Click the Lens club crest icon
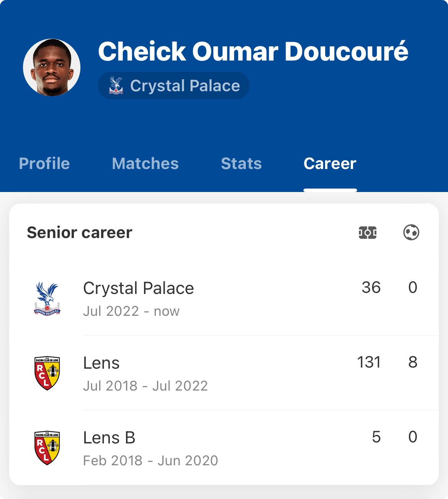The width and height of the screenshot is (448, 499). click(x=47, y=373)
